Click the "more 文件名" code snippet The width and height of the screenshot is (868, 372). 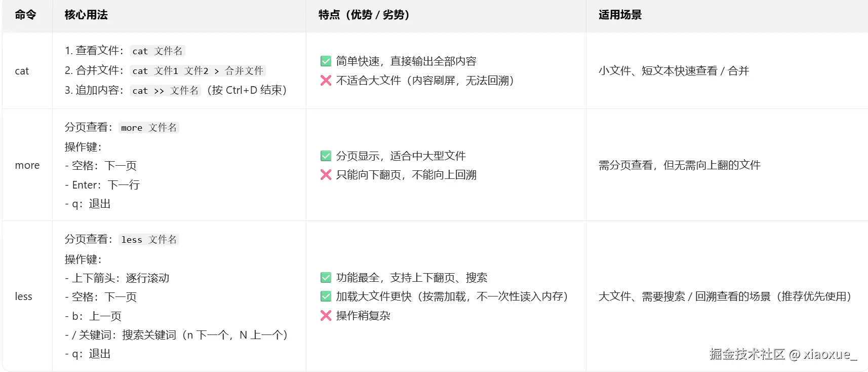149,128
